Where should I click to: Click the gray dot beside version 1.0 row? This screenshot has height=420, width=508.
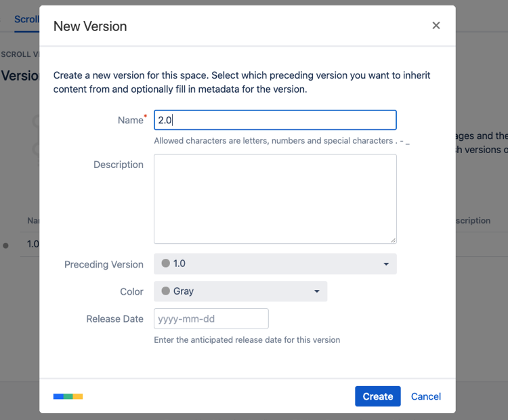6,245
